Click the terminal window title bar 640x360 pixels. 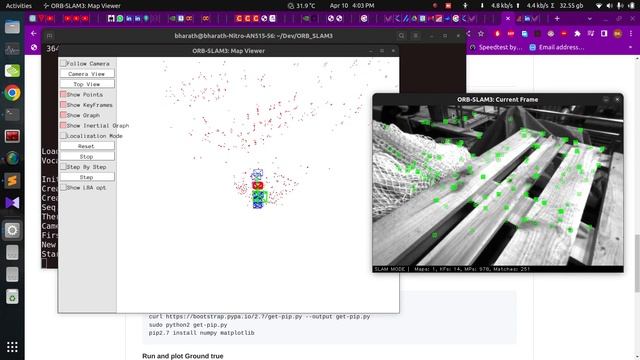253,36
